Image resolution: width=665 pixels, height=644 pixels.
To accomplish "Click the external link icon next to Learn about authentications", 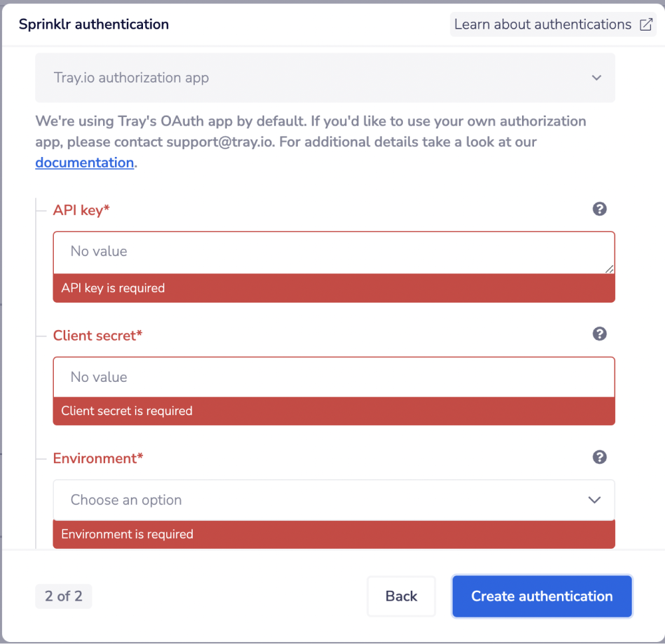I will click(645, 24).
